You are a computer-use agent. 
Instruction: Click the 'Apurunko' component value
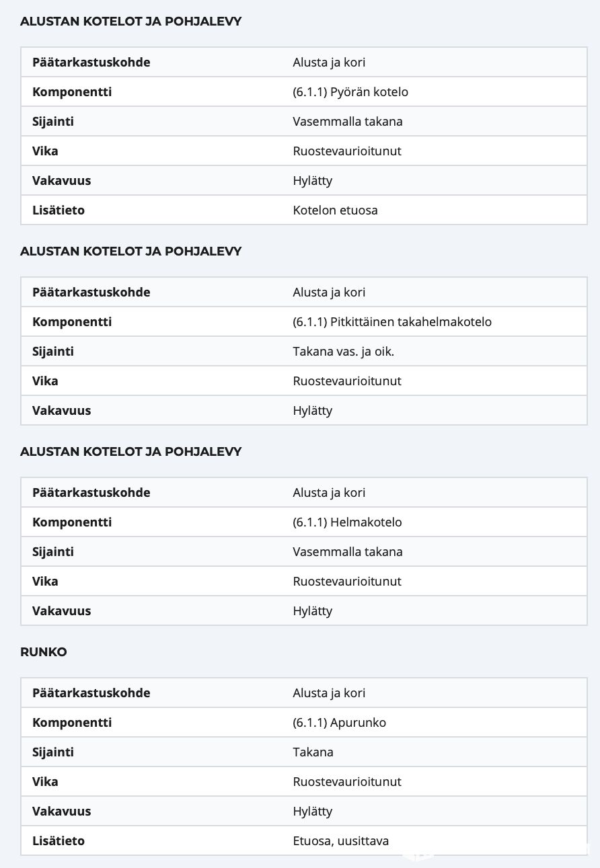(x=339, y=723)
